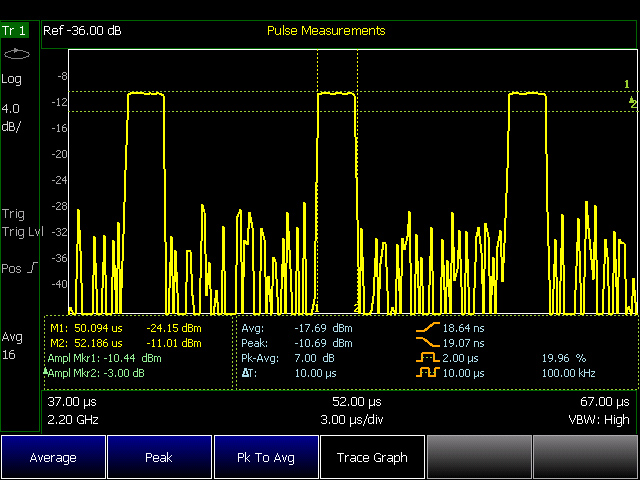Toggle the Log scale setting

click(x=12, y=79)
